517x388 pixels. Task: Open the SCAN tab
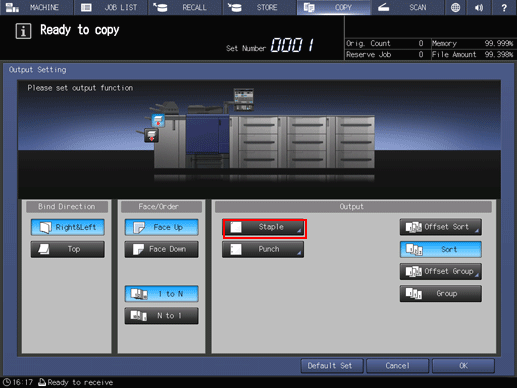[x=408, y=7]
